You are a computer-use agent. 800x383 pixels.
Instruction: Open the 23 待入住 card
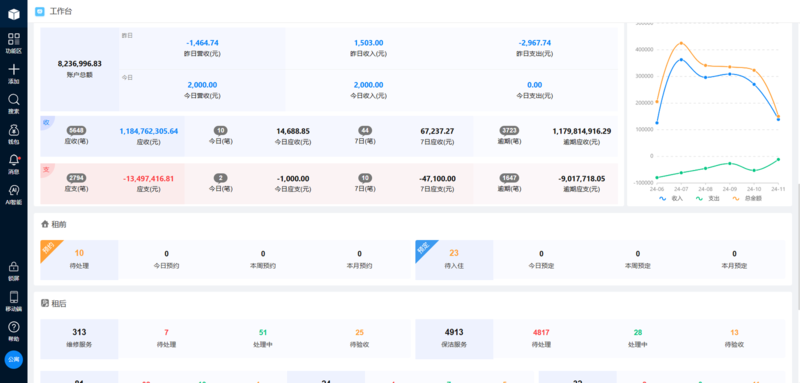[x=454, y=260]
